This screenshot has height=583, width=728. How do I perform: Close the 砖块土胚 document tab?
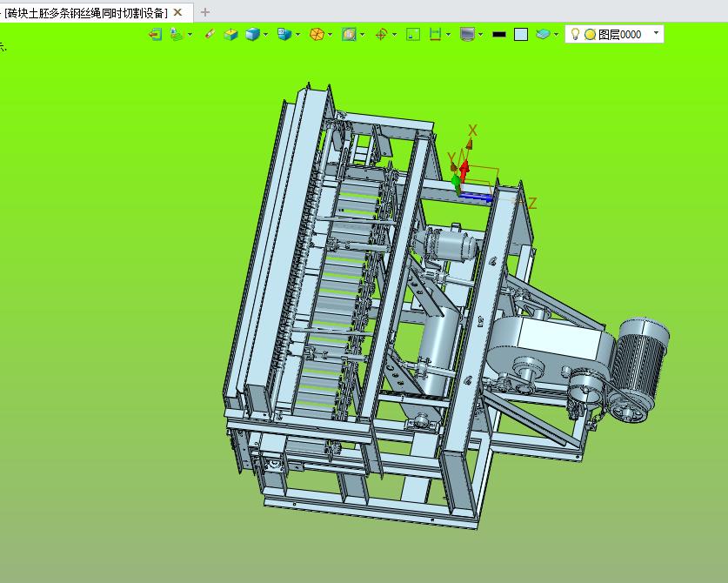[177, 12]
